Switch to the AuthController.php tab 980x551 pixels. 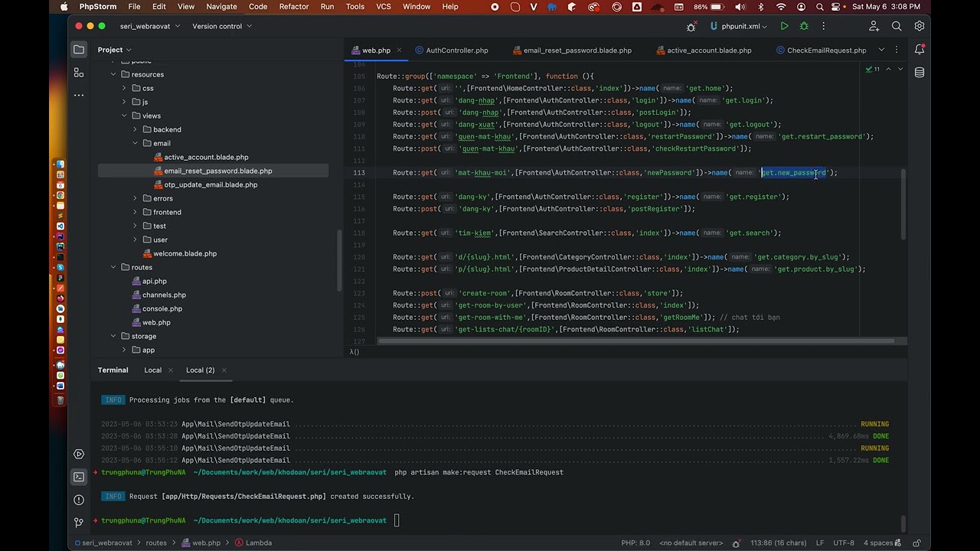[x=452, y=51]
